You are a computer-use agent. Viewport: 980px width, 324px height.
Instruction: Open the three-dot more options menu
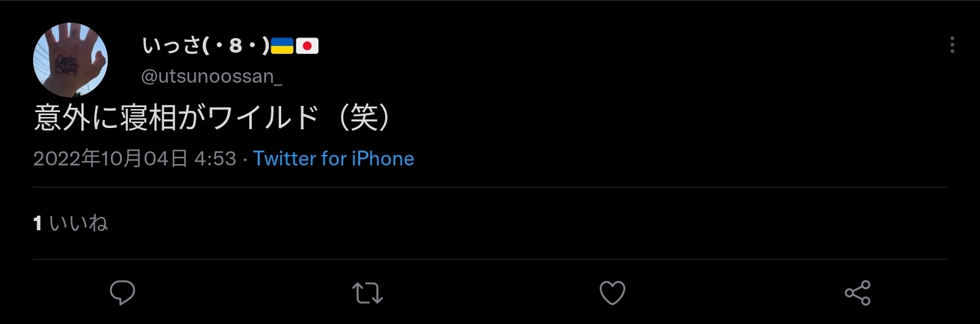pyautogui.click(x=952, y=45)
